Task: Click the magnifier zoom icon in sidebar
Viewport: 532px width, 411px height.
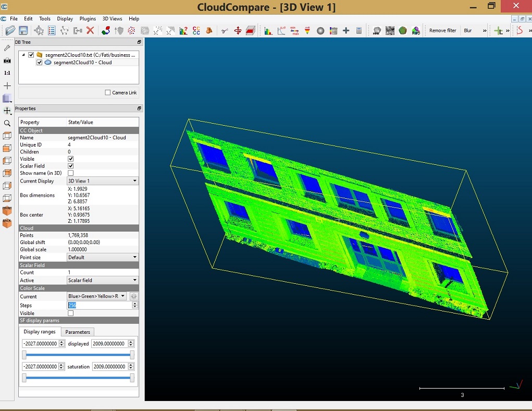Action: 7,124
